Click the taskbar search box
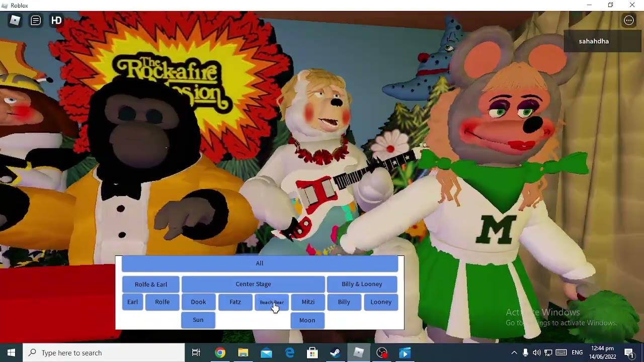The width and height of the screenshot is (644, 362). pyautogui.click(x=104, y=353)
